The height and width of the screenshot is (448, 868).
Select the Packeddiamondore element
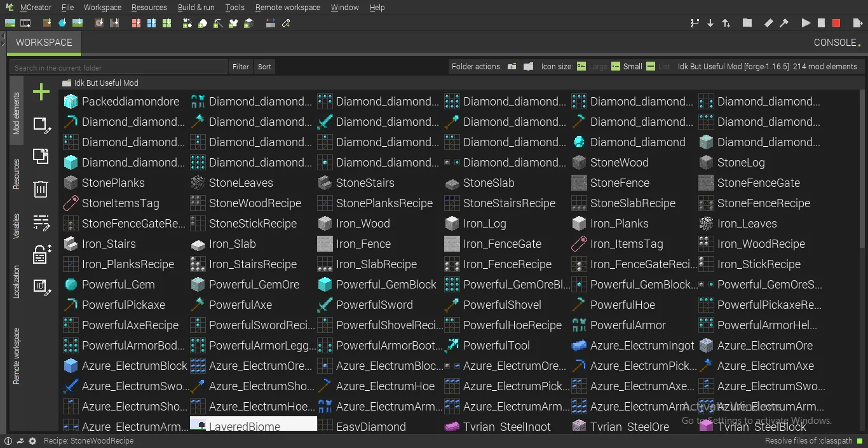[x=122, y=102]
